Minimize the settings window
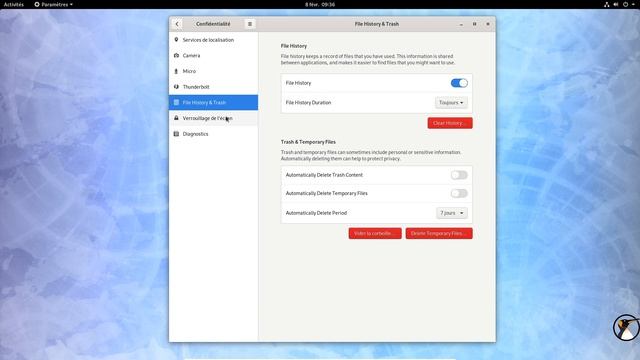 461,24
